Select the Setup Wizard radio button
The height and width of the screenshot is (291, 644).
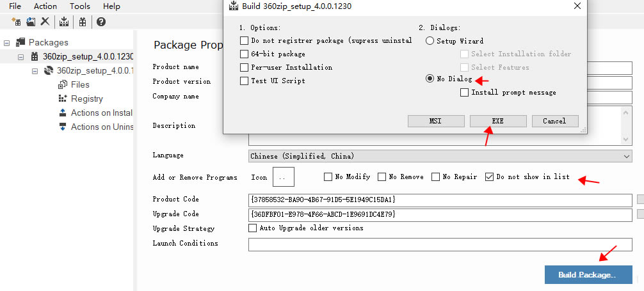pos(430,41)
